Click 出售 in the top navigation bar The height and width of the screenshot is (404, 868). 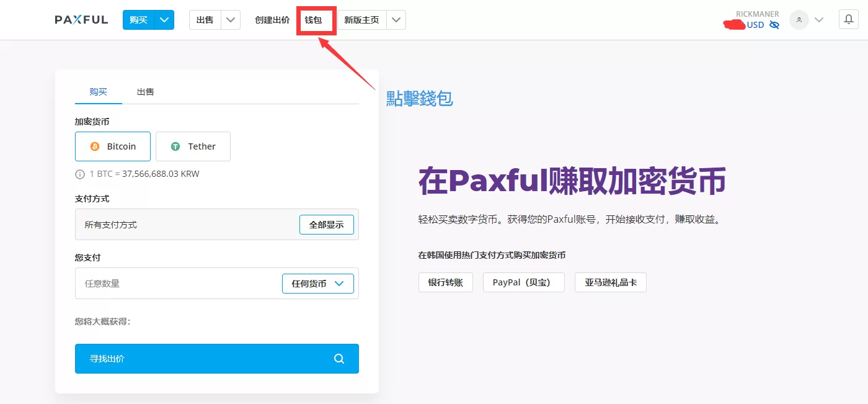(205, 20)
